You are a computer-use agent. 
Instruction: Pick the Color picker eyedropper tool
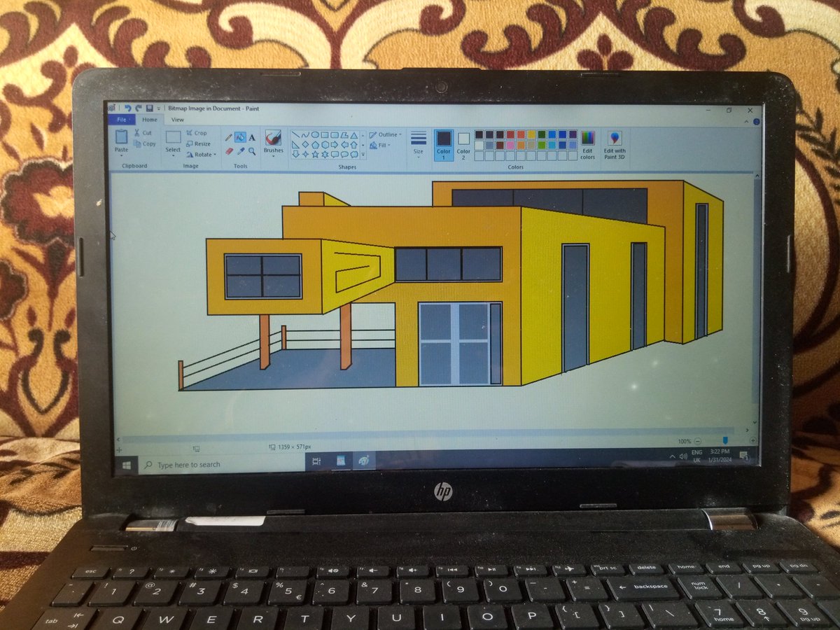click(241, 150)
